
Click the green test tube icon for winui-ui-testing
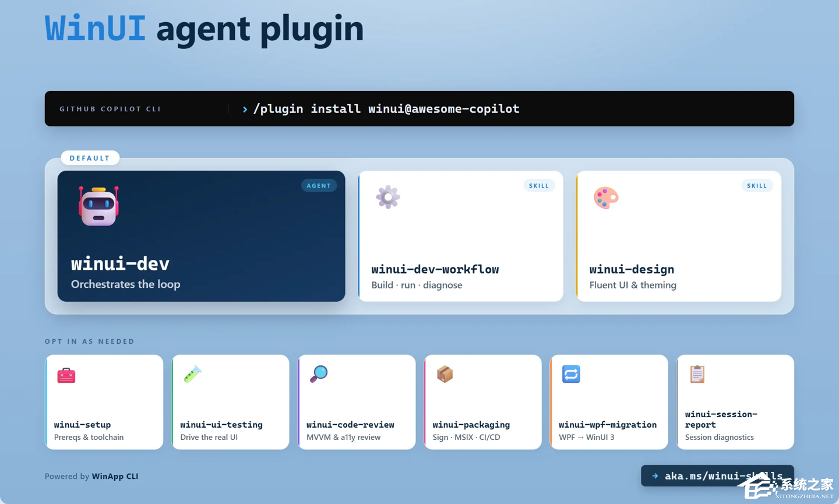click(193, 374)
